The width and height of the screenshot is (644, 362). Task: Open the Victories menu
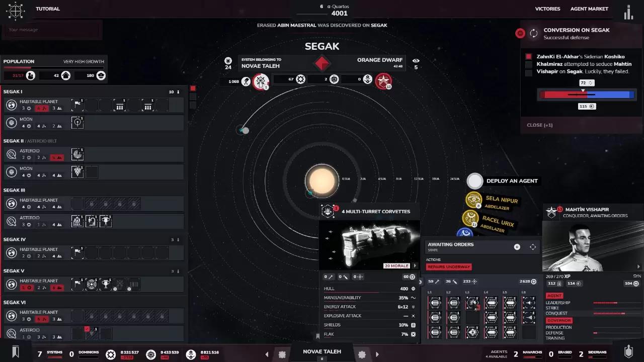pyautogui.click(x=547, y=9)
